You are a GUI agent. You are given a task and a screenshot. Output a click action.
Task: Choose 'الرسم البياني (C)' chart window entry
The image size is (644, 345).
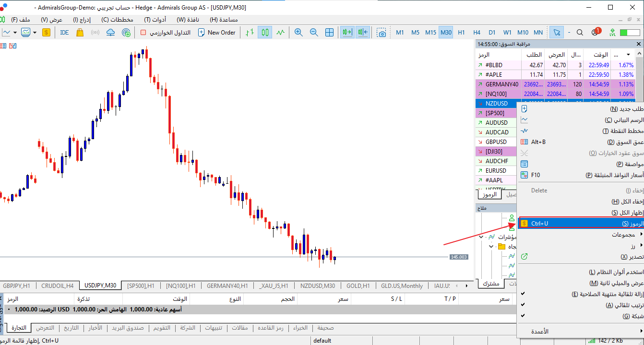581,120
